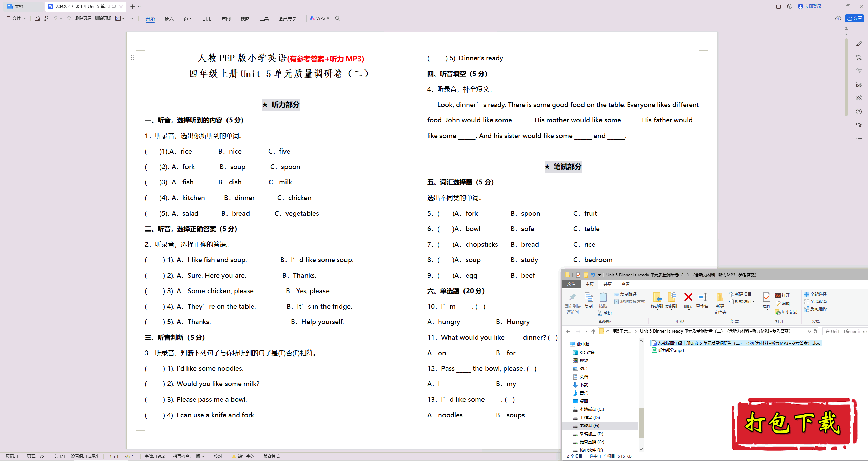This screenshot has height=461, width=868.
Task: Click 复制路径 in Explorer ribbon
Action: point(626,294)
